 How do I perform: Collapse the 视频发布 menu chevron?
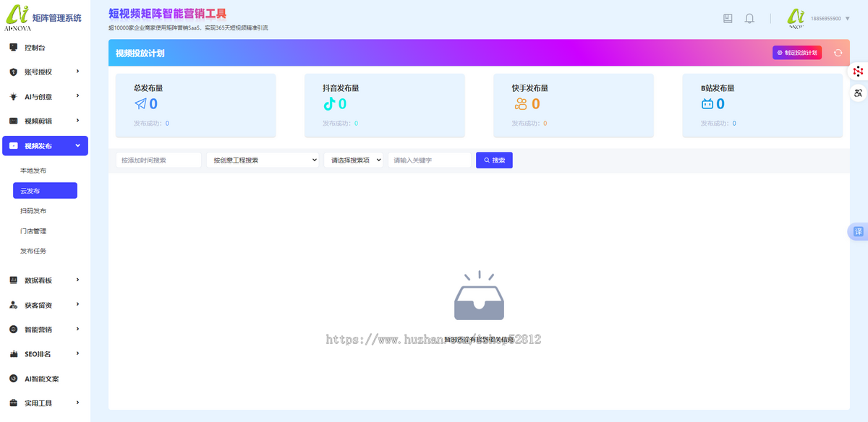pos(77,146)
